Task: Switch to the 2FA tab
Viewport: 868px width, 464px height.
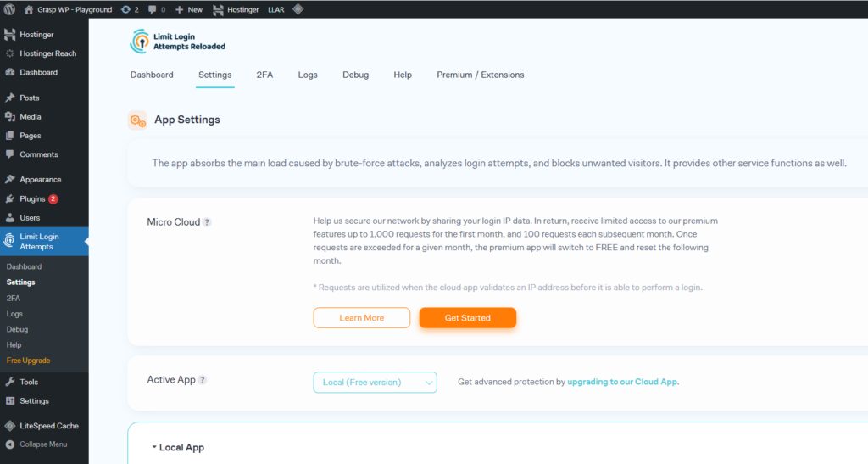Action: pyautogui.click(x=264, y=75)
